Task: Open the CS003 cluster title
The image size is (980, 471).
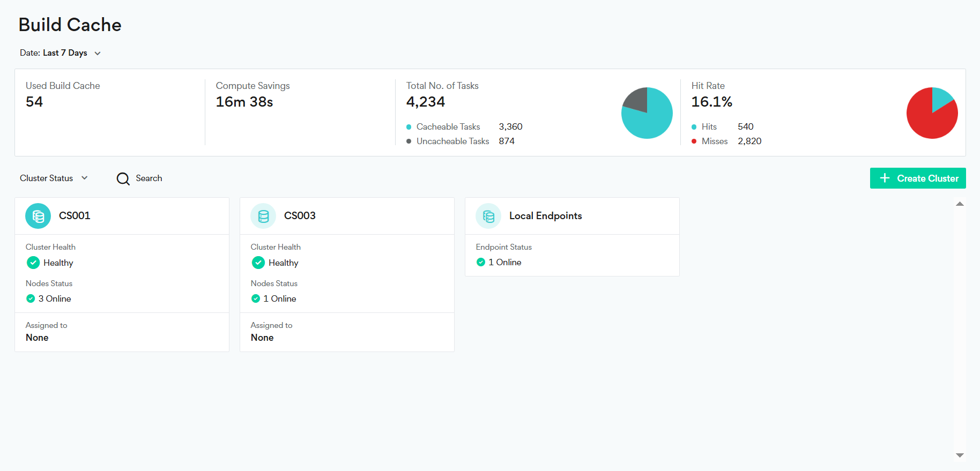Action: point(300,216)
